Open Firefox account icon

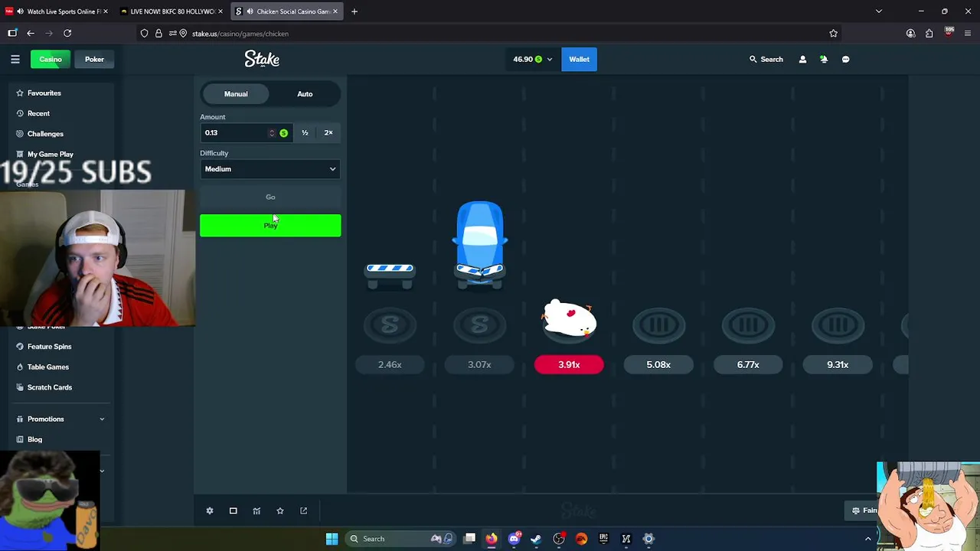coord(910,33)
